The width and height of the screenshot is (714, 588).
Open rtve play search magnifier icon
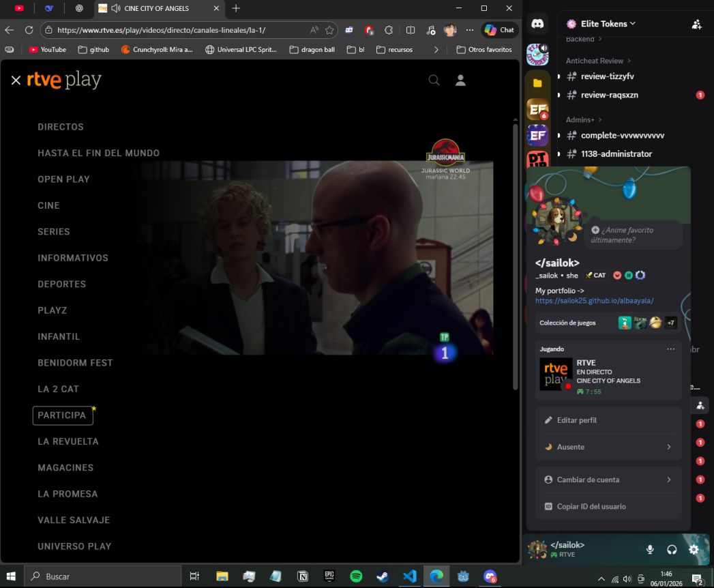click(434, 80)
